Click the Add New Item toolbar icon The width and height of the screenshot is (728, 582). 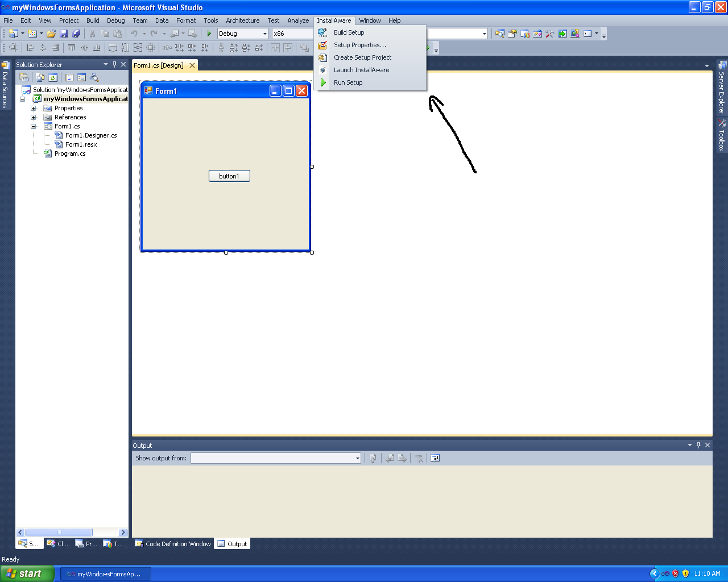point(32,34)
